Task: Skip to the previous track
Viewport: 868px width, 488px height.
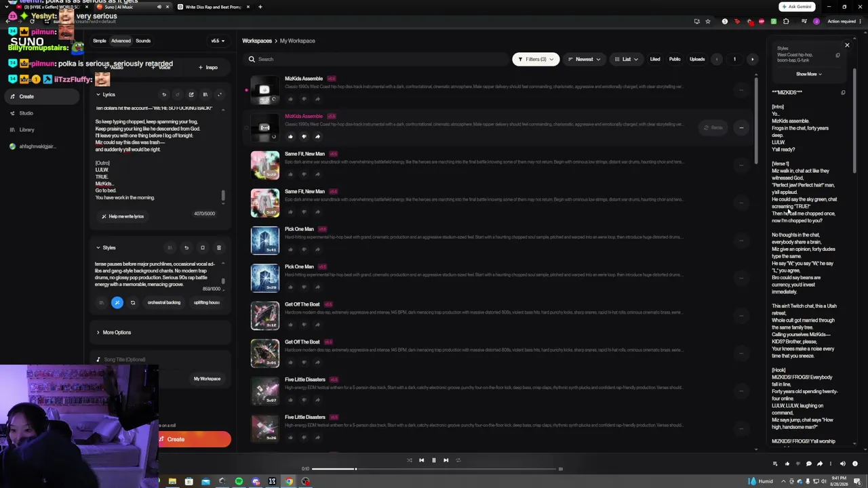Action: (x=421, y=460)
